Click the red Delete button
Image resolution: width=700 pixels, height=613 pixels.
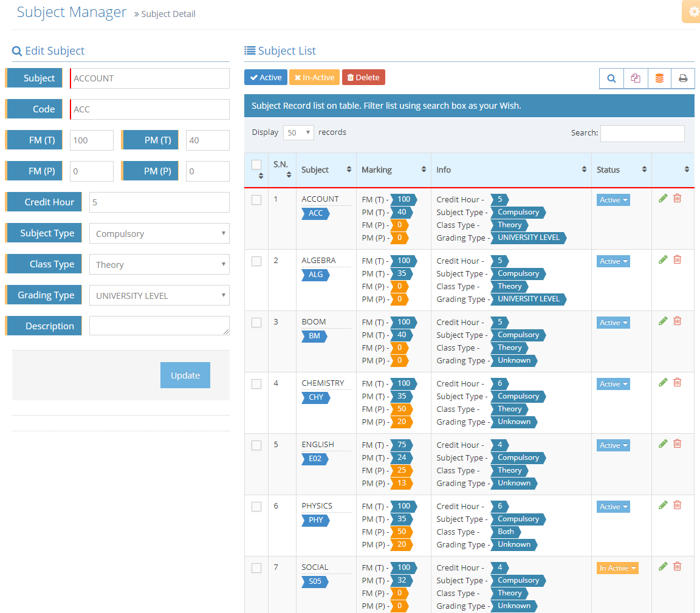tap(363, 77)
